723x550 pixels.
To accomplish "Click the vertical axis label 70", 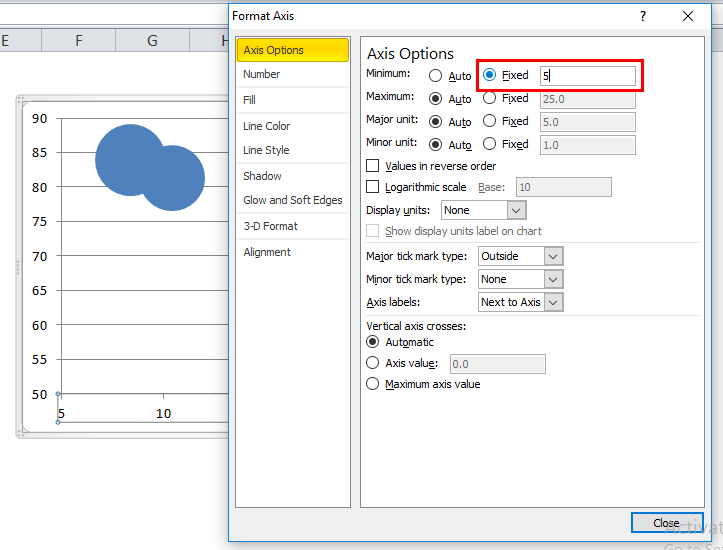I will tap(40, 256).
